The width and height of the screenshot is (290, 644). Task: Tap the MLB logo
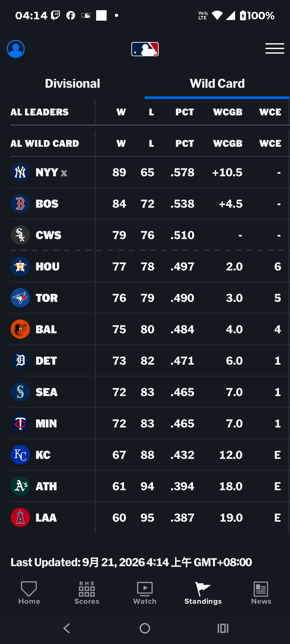tap(145, 49)
